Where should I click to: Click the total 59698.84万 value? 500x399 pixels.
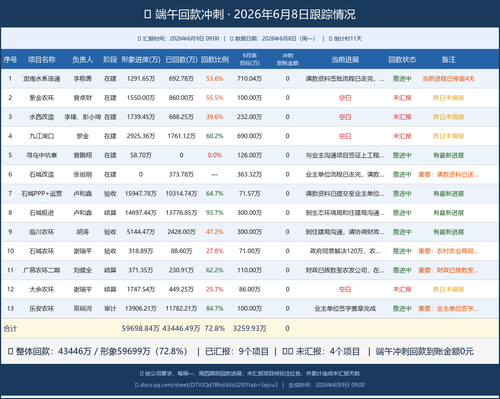(141, 329)
